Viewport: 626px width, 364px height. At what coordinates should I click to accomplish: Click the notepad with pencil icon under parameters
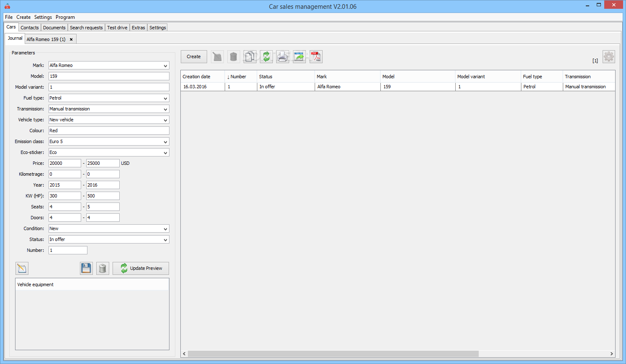click(x=22, y=268)
